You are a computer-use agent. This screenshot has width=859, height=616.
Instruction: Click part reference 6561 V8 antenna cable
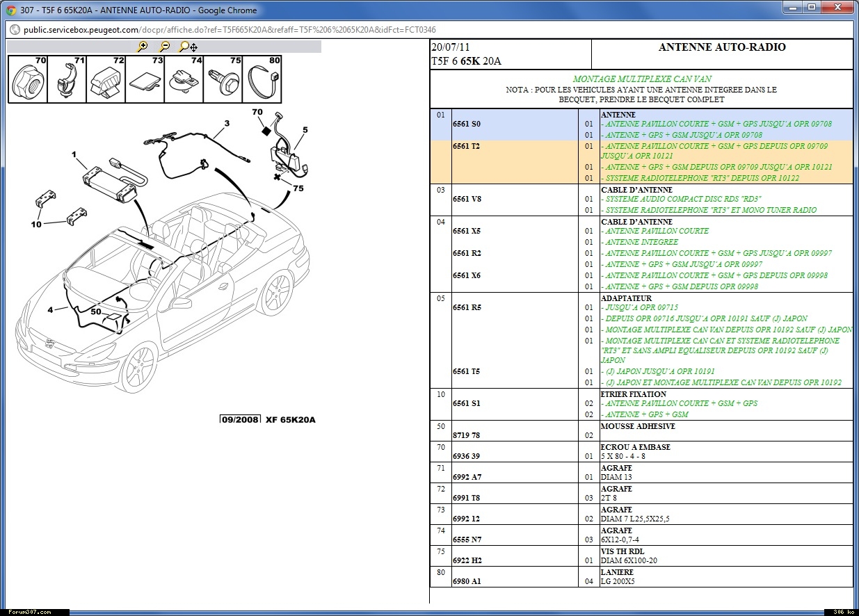pyautogui.click(x=467, y=199)
